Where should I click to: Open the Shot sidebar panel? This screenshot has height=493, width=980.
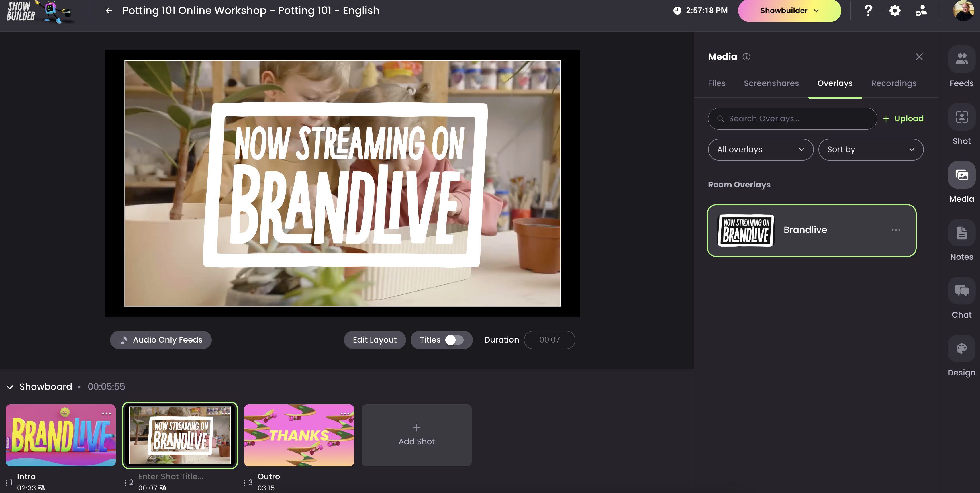961,125
